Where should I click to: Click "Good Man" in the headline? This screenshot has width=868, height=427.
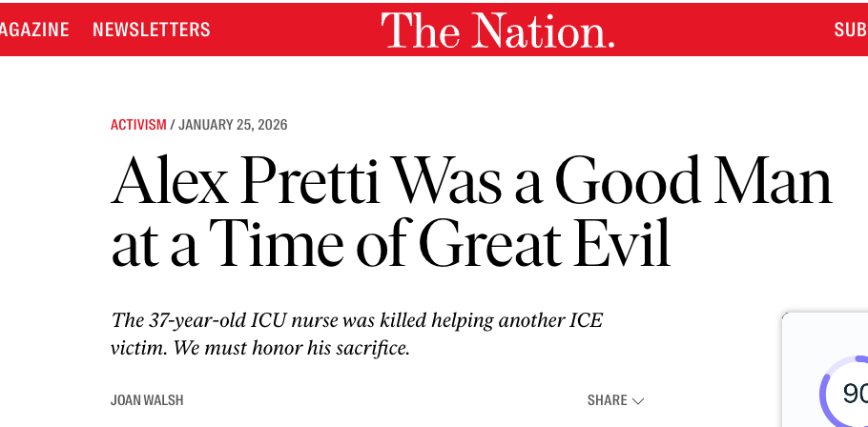(x=692, y=181)
